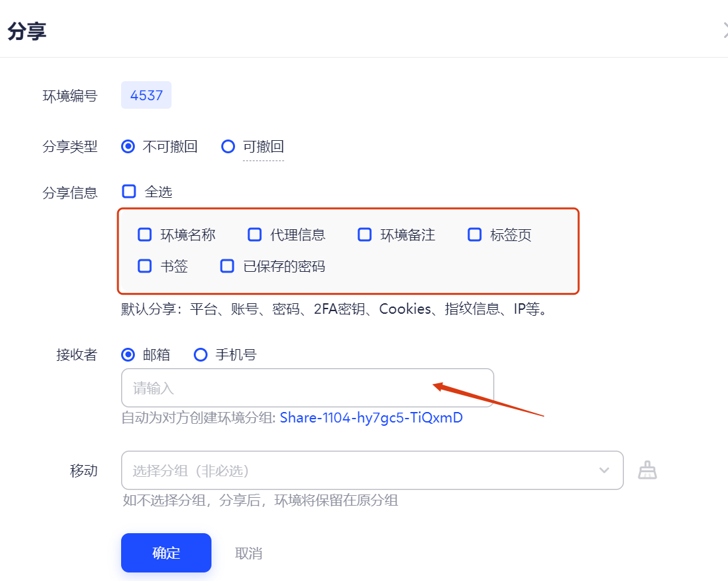Click the dropdown chevron on 选择分组 field
This screenshot has width=728, height=581.
click(604, 470)
